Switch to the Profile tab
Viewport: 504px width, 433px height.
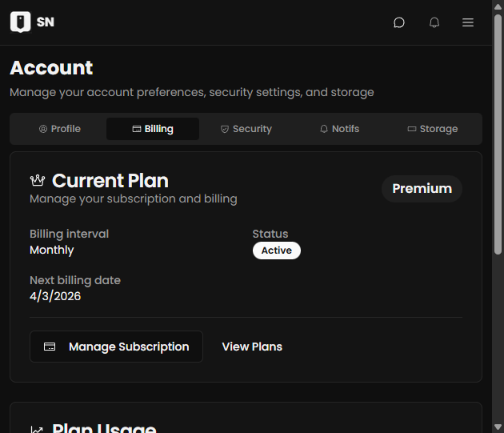coord(60,129)
